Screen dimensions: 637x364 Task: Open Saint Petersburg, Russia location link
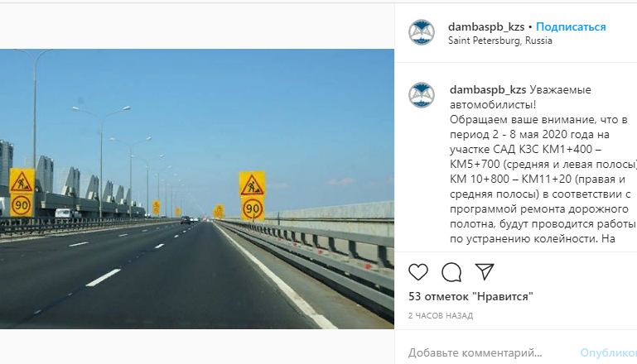click(500, 41)
